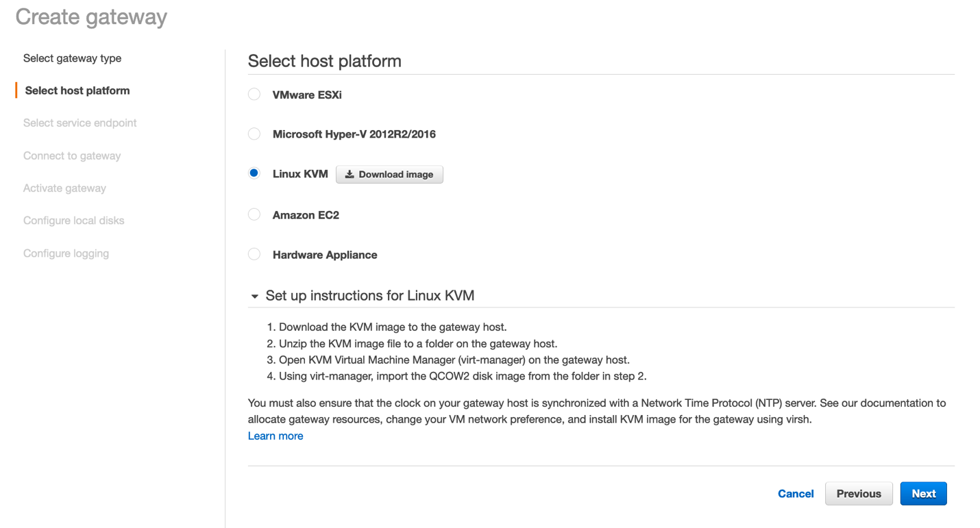This screenshot has height=528, width=980.
Task: Go back using the Previous button
Action: pos(858,493)
